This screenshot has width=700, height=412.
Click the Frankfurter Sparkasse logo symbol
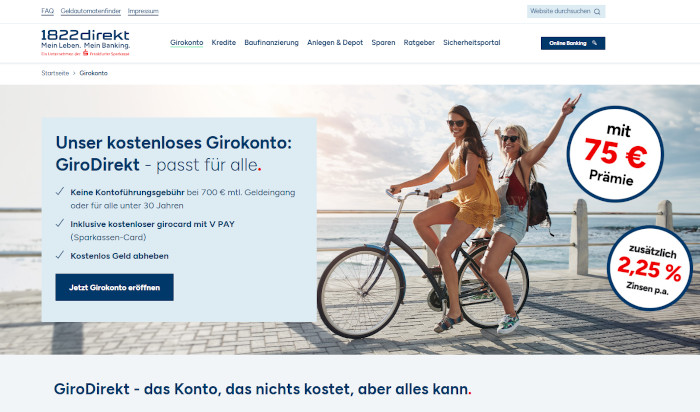(85, 53)
